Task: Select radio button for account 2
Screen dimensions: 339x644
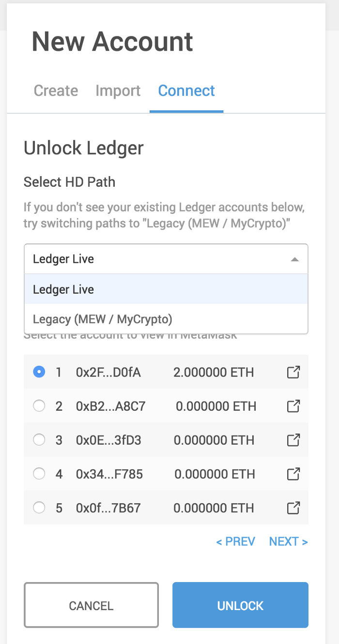Action: (39, 406)
